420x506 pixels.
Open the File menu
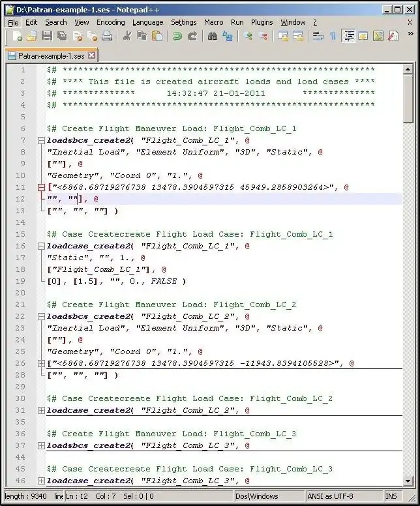pos(13,23)
